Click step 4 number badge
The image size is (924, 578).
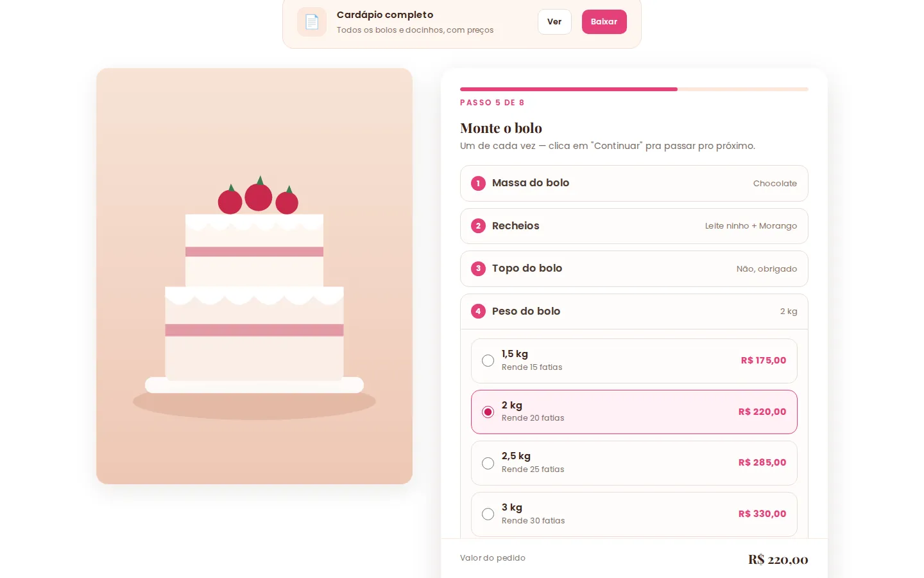(x=478, y=311)
